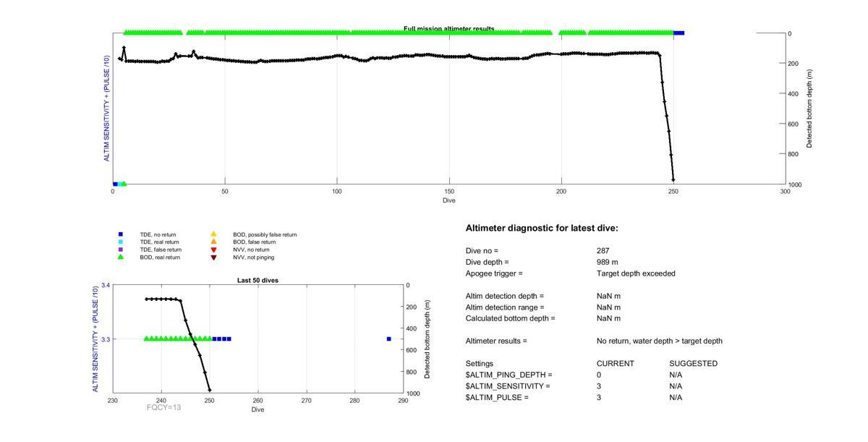The width and height of the screenshot is (868, 442).
Task: Select the suggested N/A for $ALTIM_PING_DEPTH
Action: pyautogui.click(x=676, y=375)
